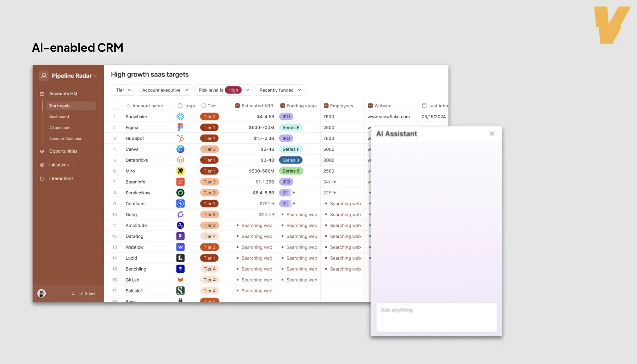Select the select-all checkbox in the table header

tap(115, 105)
